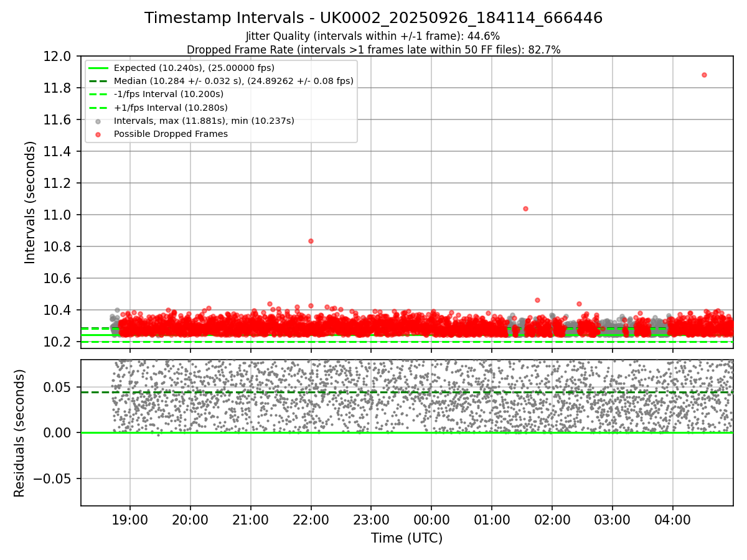This screenshot has height=560, width=747.
Task: Click the "Time (UTC)" x-axis label
Action: pyautogui.click(x=407, y=538)
